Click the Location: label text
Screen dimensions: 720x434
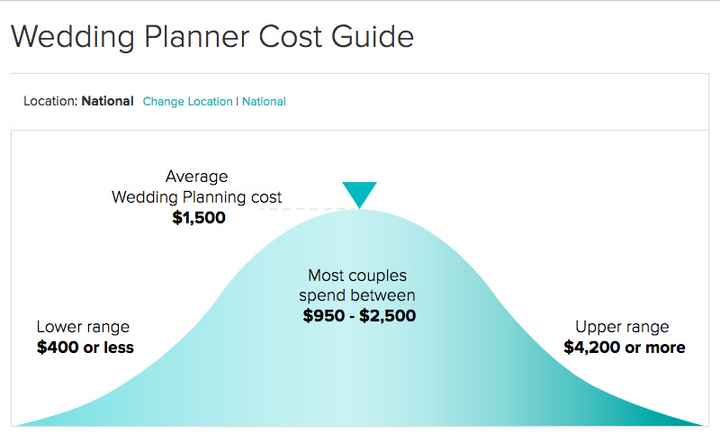pyautogui.click(x=50, y=101)
